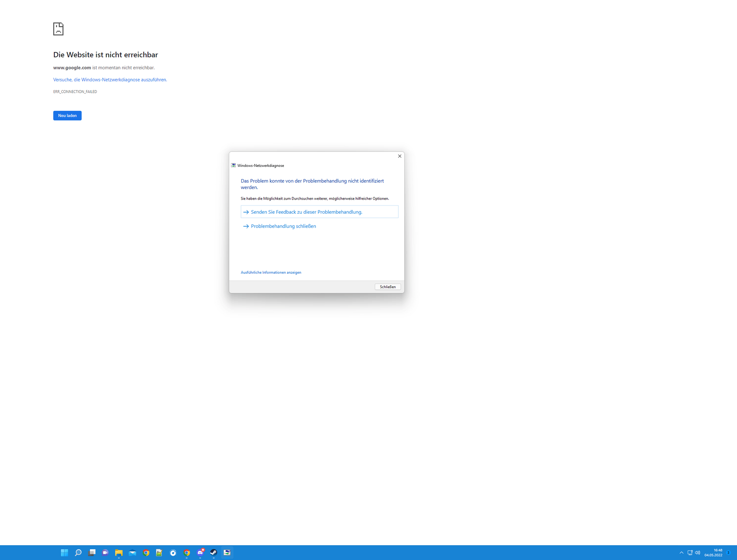737x560 pixels.
Task: Click the network status tray icon
Action: 690,552
